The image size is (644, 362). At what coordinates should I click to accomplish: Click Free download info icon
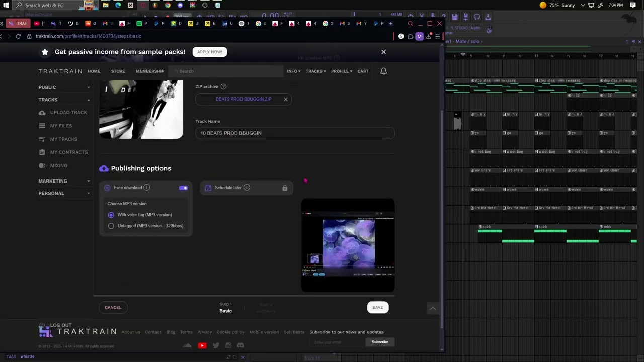coord(146,188)
